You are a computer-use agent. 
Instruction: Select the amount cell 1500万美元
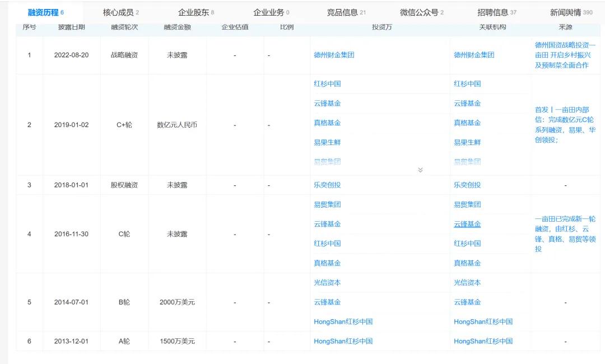[177, 341]
